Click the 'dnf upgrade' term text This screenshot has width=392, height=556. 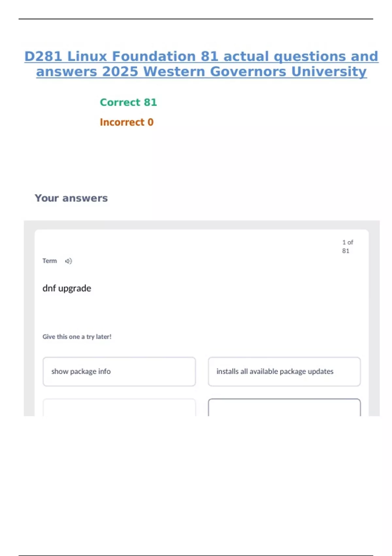click(x=67, y=288)
